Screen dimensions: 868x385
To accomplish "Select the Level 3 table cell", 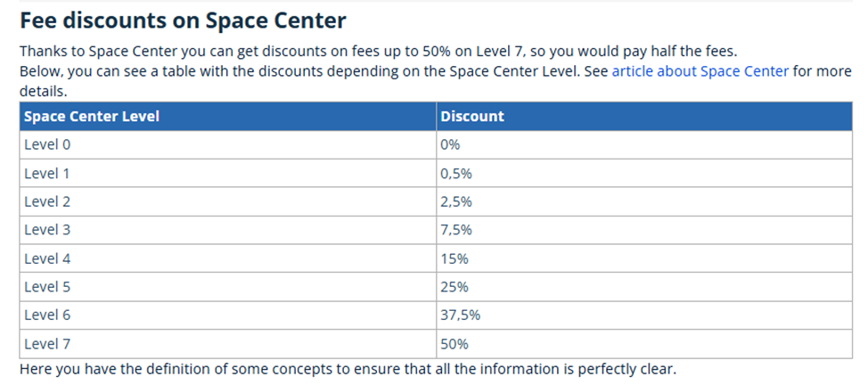I will tap(47, 230).
